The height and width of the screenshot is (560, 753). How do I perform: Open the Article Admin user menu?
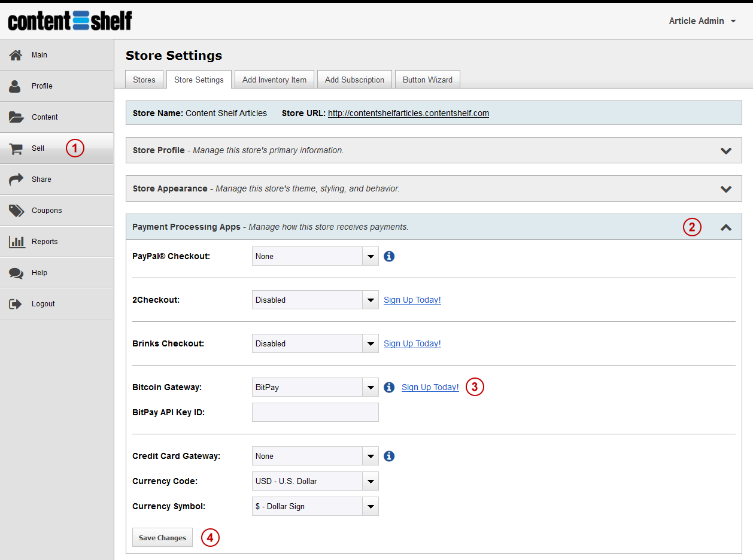702,21
